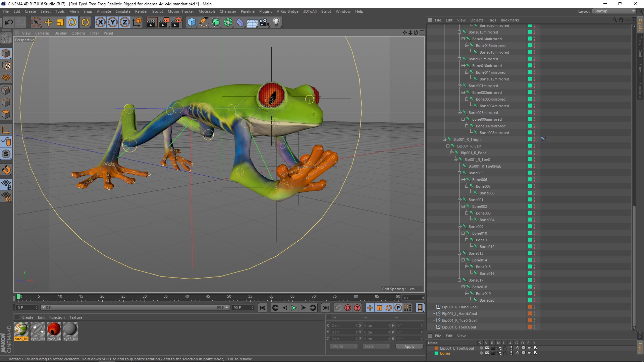Click the Floor environment icon

point(252,22)
